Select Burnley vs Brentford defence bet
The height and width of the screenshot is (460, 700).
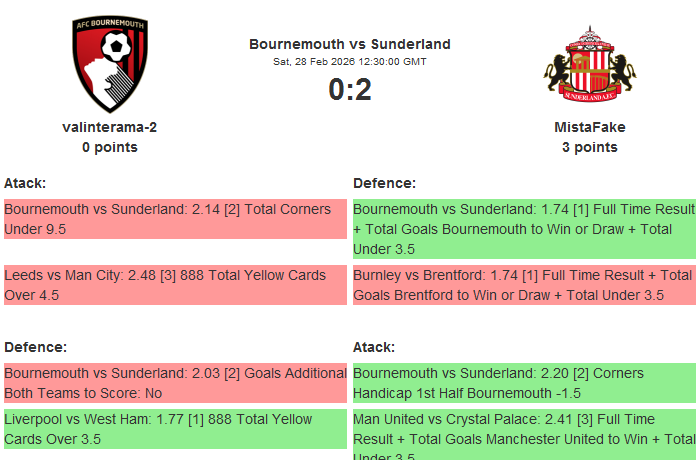coord(524,285)
